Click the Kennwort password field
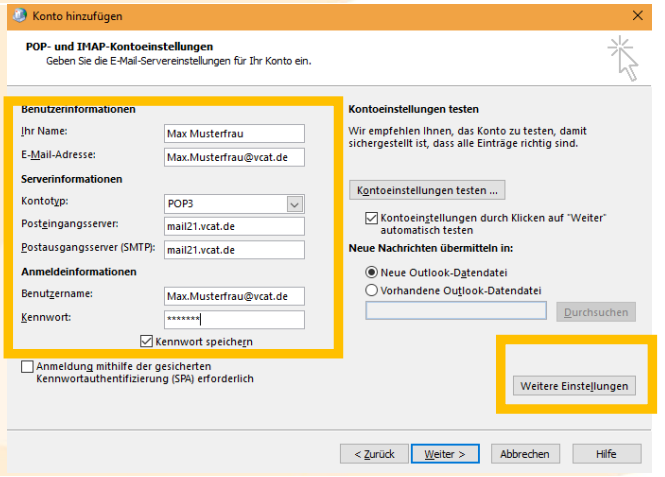The width and height of the screenshot is (665, 477). pyautogui.click(x=233, y=319)
